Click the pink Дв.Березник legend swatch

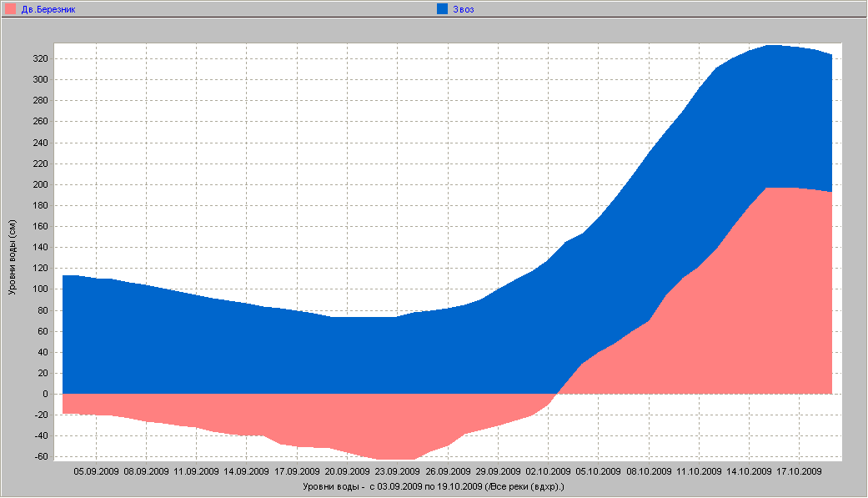(x=11, y=9)
